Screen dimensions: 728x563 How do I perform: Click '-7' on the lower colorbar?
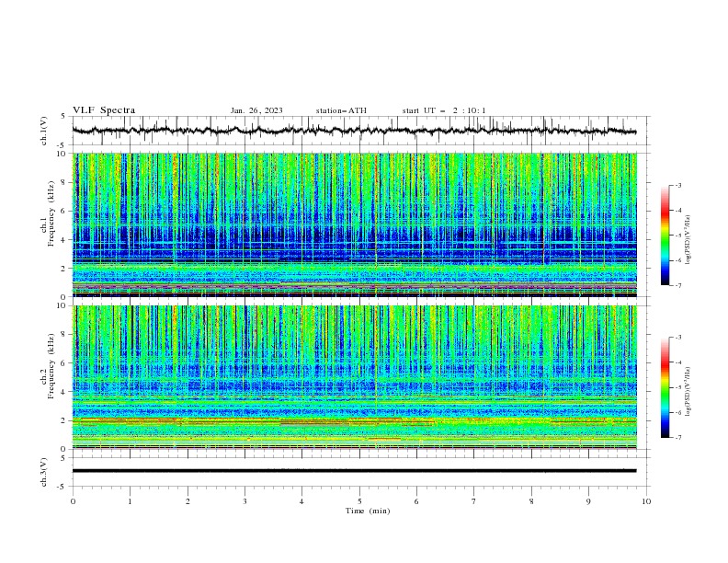tap(678, 438)
